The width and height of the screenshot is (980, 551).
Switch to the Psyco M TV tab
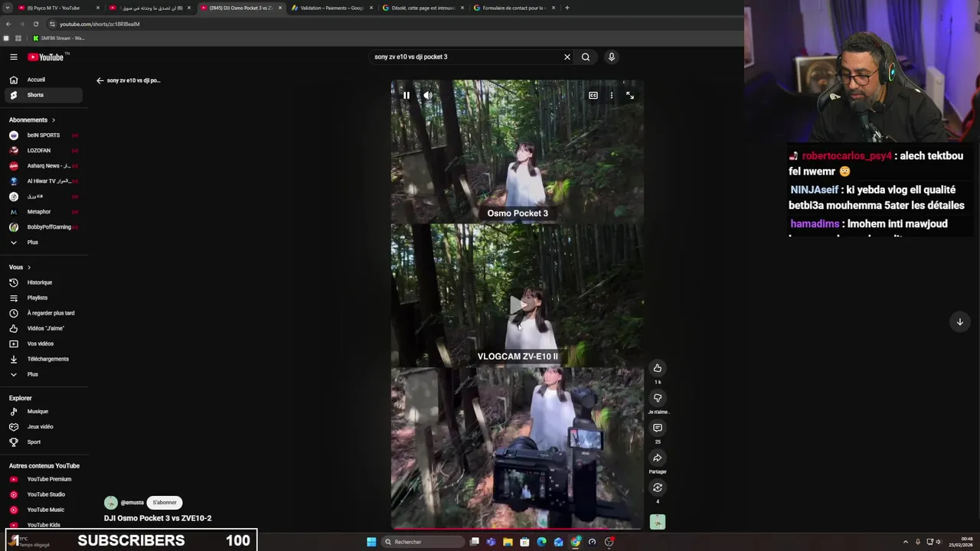(57, 8)
